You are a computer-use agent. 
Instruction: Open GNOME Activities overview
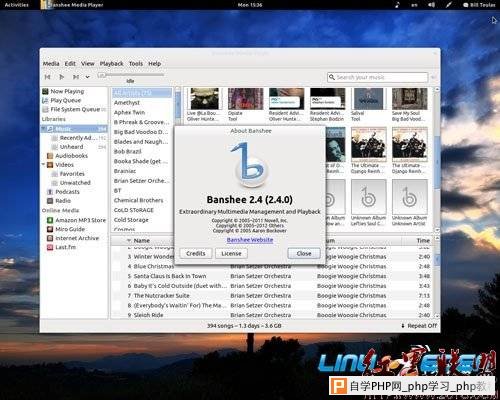point(16,5)
